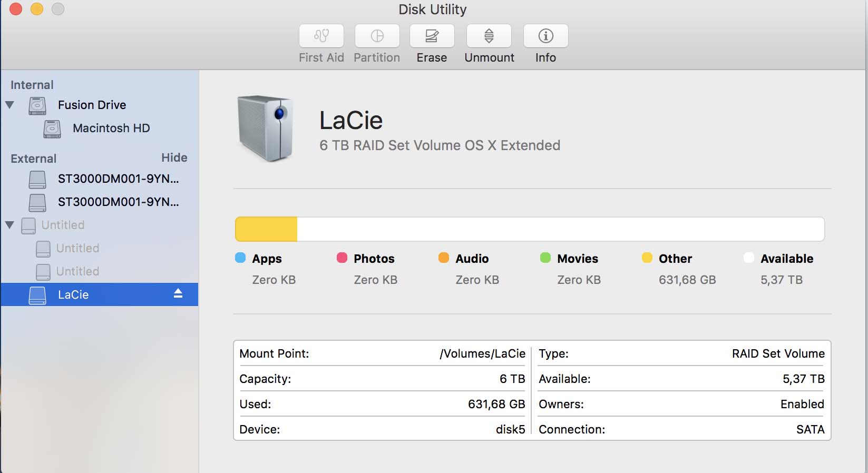868x473 pixels.
Task: Click the Type value RAID Set Volume
Action: pyautogui.click(x=778, y=353)
